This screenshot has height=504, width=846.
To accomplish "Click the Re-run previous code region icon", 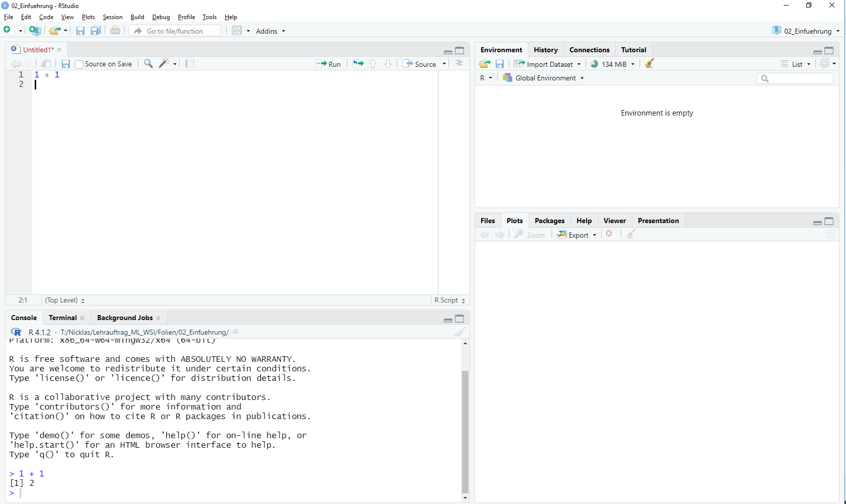I will click(x=358, y=63).
